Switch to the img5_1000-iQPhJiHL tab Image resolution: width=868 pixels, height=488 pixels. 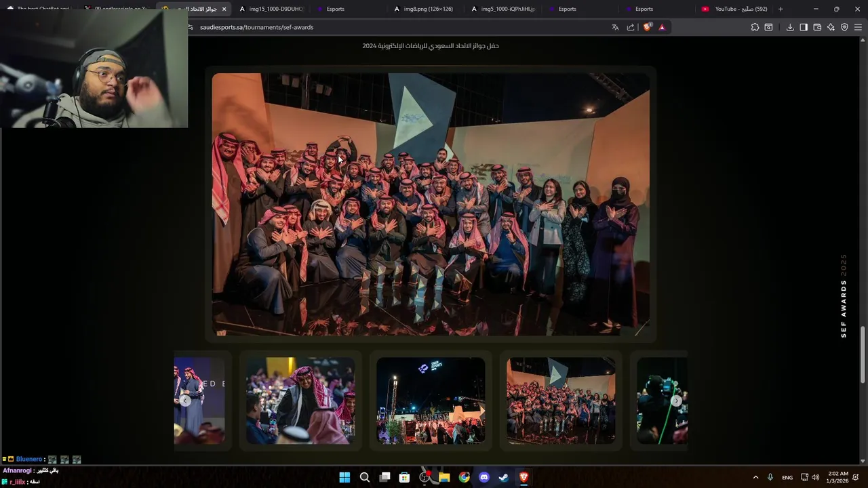click(x=503, y=9)
